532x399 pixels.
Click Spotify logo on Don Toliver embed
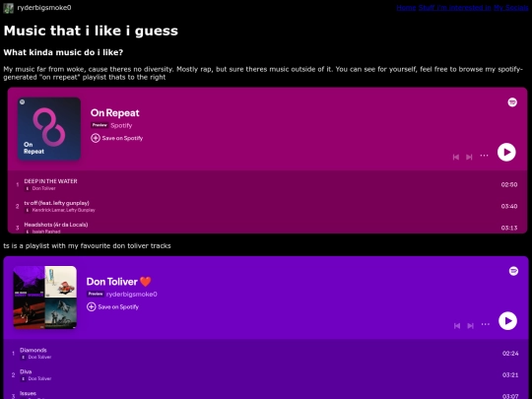513,271
